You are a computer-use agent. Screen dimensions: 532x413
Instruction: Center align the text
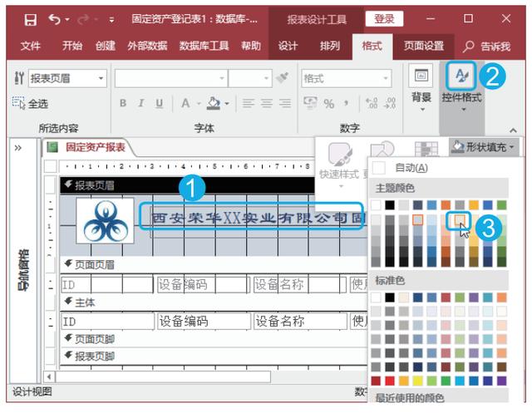[267, 103]
